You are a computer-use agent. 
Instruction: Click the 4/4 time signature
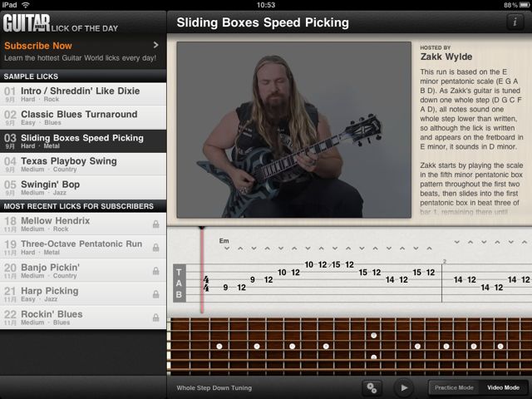tap(206, 283)
